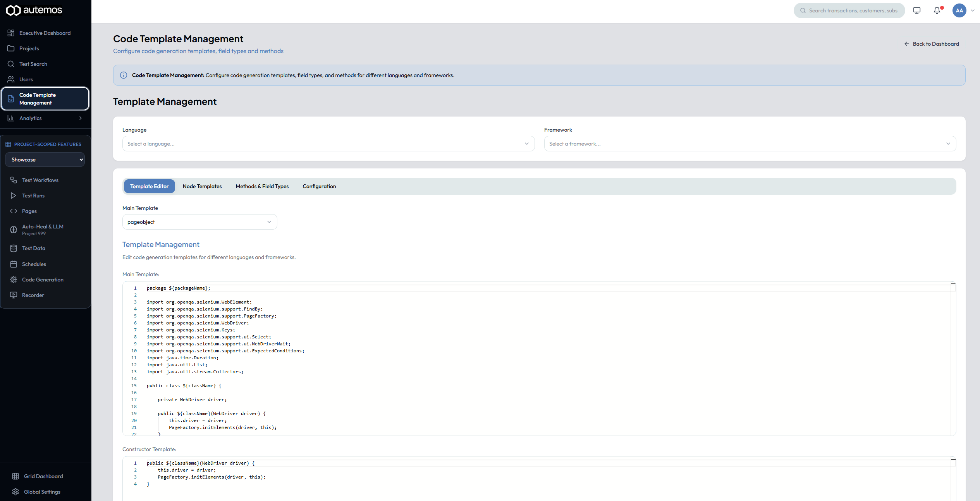Screen dimensions: 980x501
Task: Click the monitor icon in top bar
Action: [x=917, y=10]
